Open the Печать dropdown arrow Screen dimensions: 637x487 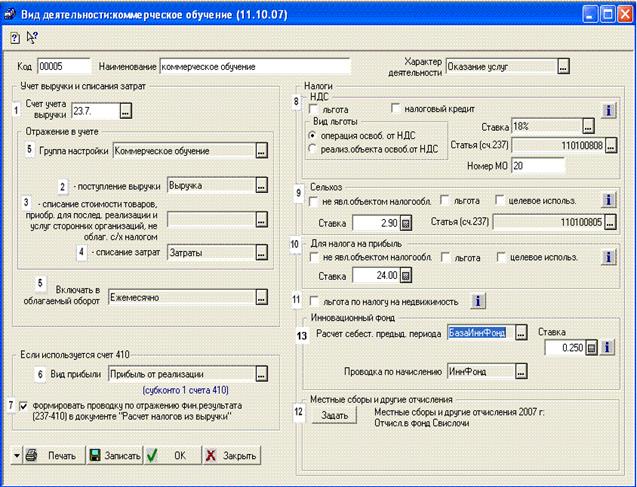point(16,456)
